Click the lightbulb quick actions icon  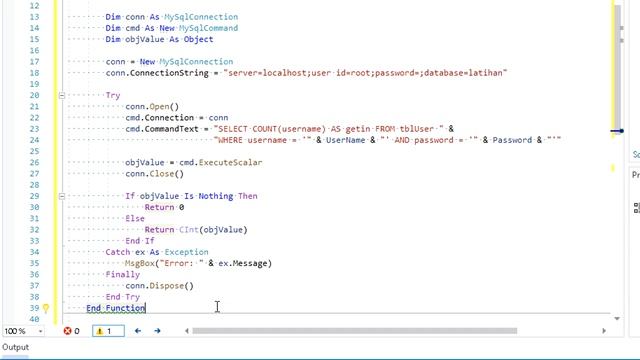[46, 309]
